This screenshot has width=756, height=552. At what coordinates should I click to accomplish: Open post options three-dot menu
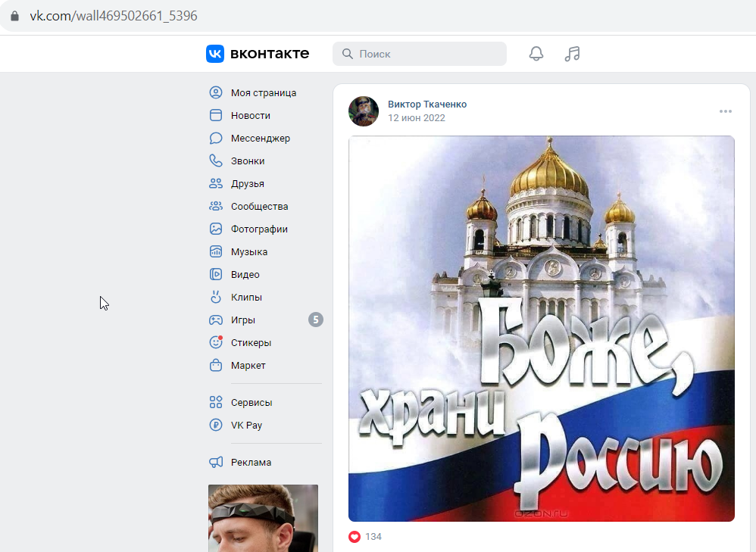pos(725,111)
